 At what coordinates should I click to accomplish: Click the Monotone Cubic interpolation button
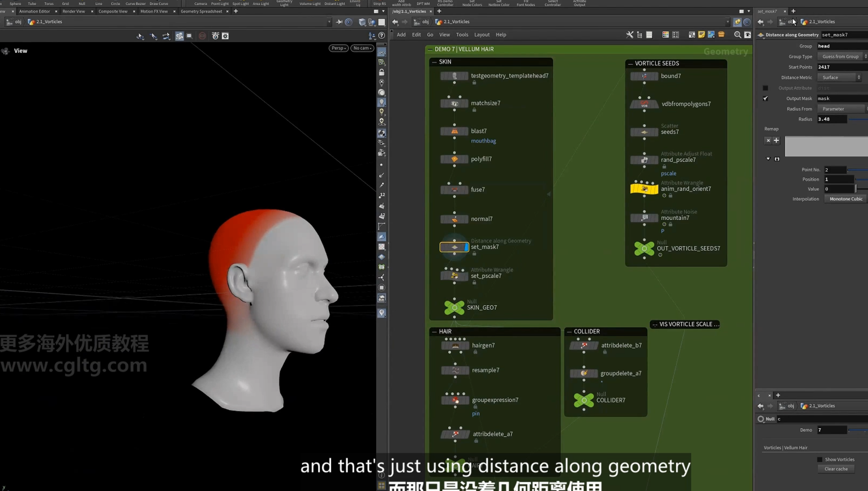[846, 199]
